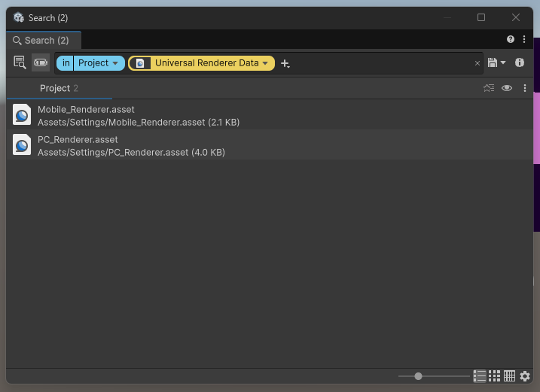
Task: Open the results sort options icon
Action: [489, 88]
